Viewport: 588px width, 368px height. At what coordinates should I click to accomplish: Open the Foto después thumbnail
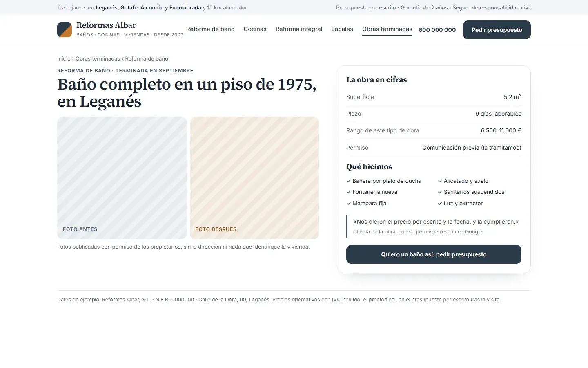pos(254,178)
